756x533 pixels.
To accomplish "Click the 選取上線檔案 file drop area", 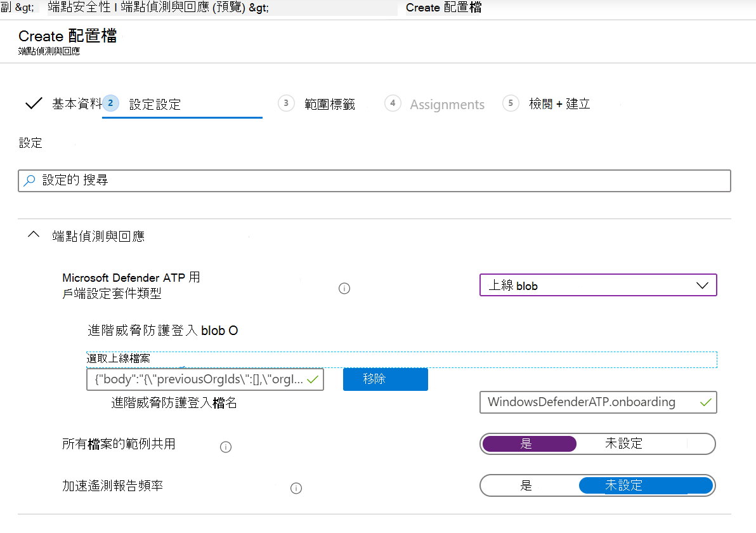I will (x=401, y=359).
